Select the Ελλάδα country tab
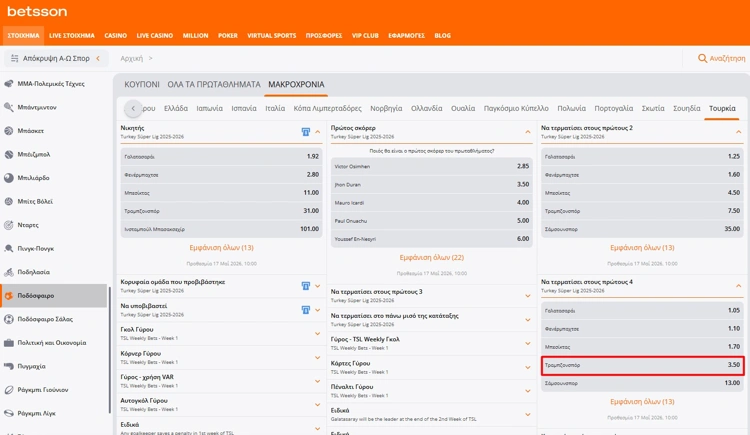 pos(176,108)
